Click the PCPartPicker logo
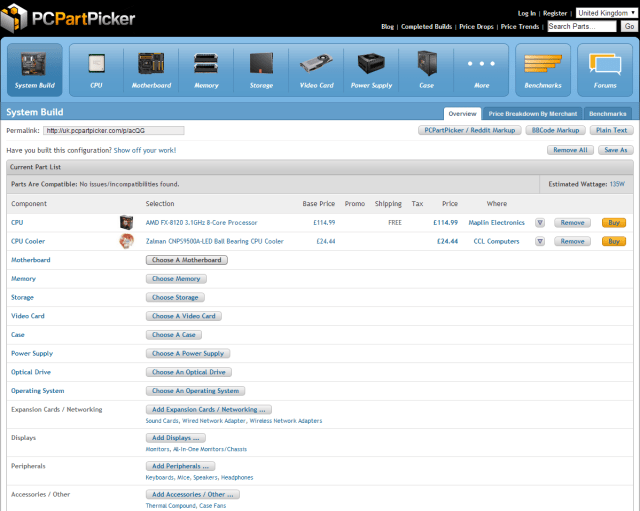This screenshot has height=511, width=640. (x=68, y=18)
